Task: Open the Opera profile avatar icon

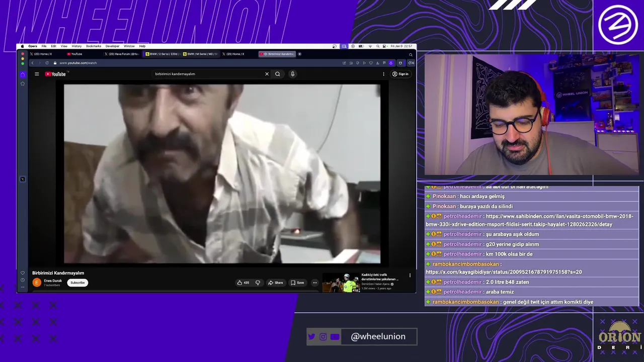Action: tap(391, 63)
